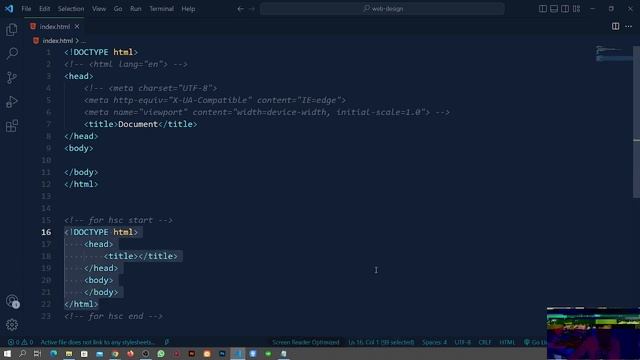Open the View menu
Image resolution: width=640 pixels, height=360 pixels.
pos(99,9)
